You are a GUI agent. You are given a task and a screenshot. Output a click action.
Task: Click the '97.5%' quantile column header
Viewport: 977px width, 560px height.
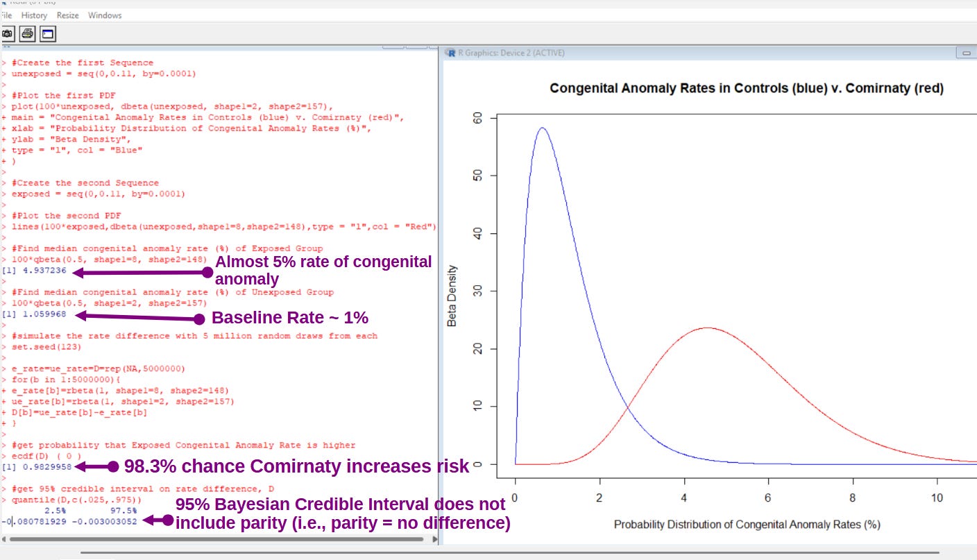point(124,510)
